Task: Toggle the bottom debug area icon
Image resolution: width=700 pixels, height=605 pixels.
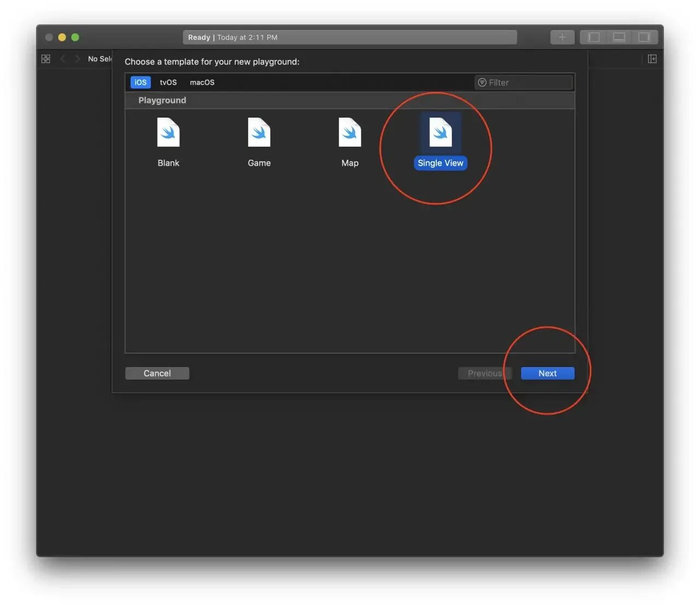Action: pos(619,37)
